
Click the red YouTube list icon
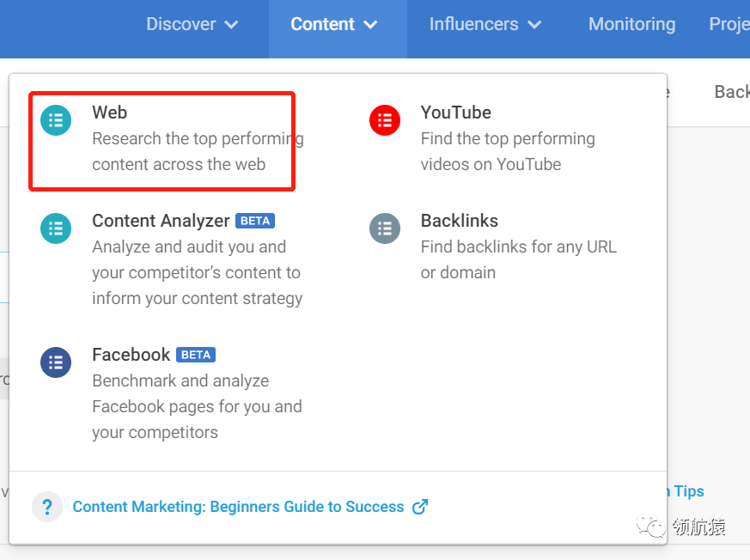point(384,119)
